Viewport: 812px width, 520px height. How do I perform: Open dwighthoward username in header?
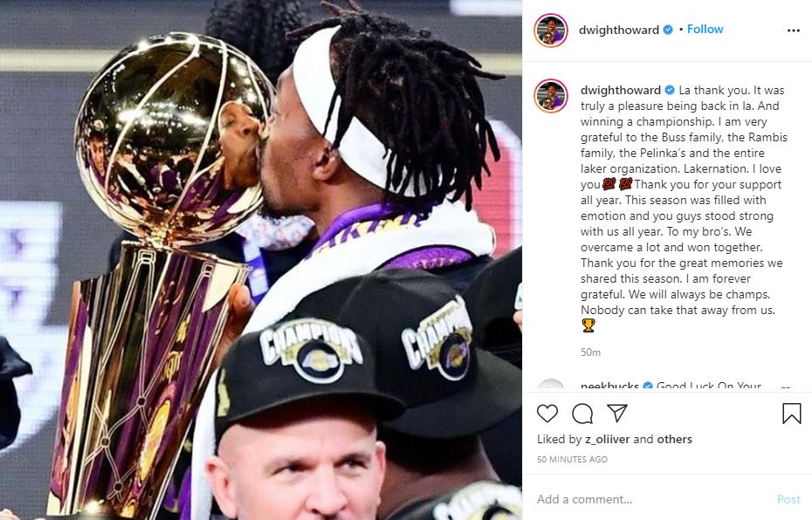coord(618,30)
